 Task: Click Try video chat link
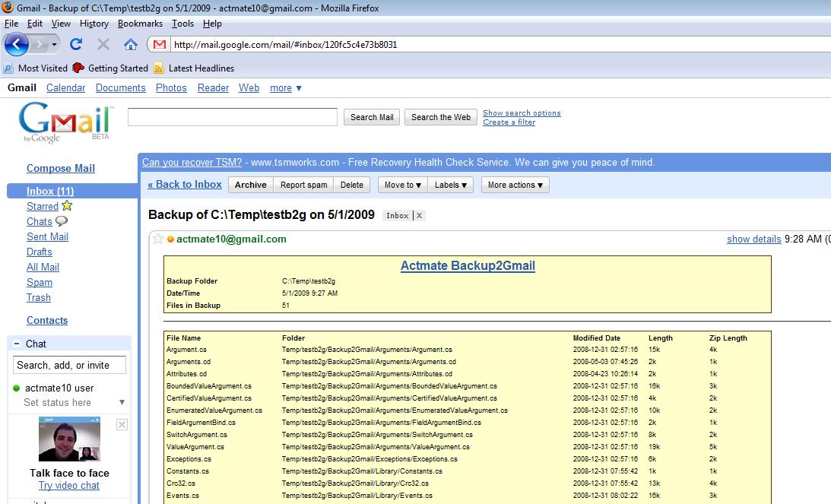69,486
